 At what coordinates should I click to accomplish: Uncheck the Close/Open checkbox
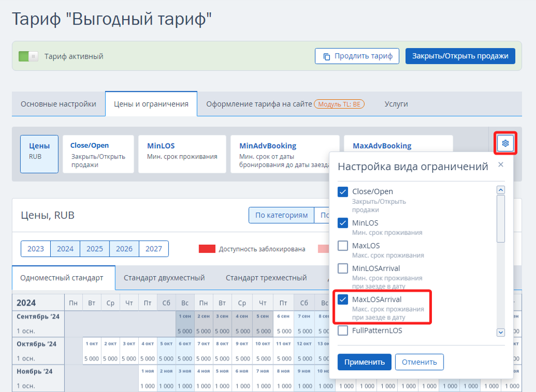[x=343, y=192]
